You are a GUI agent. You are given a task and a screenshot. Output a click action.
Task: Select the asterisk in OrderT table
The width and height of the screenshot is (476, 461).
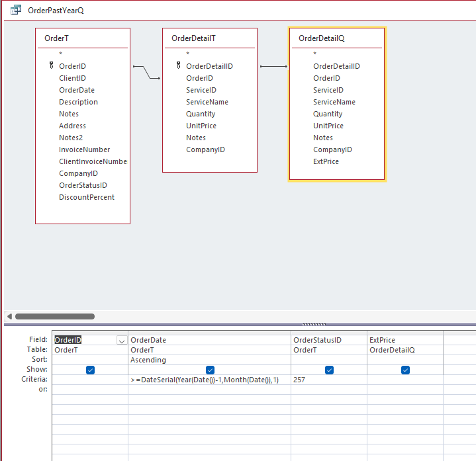pos(61,54)
